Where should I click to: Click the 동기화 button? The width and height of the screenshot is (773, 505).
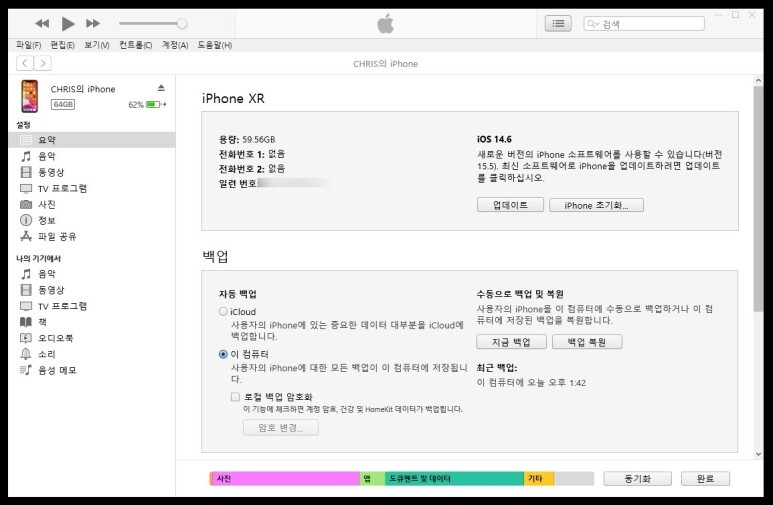click(637, 479)
